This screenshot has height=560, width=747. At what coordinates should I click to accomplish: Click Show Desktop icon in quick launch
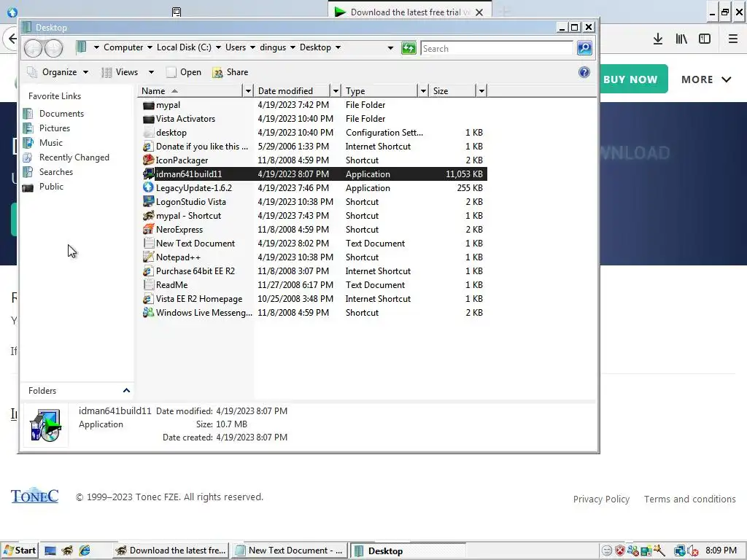pyautogui.click(x=50, y=551)
